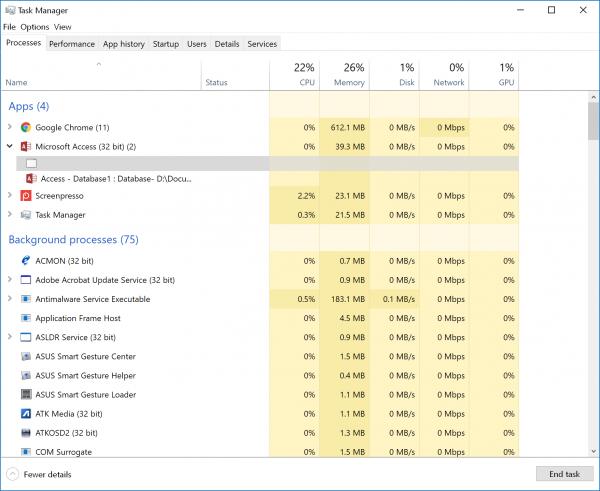Expand the Task Manager process group
Screen dimensions: 600x491
pos(10,214)
